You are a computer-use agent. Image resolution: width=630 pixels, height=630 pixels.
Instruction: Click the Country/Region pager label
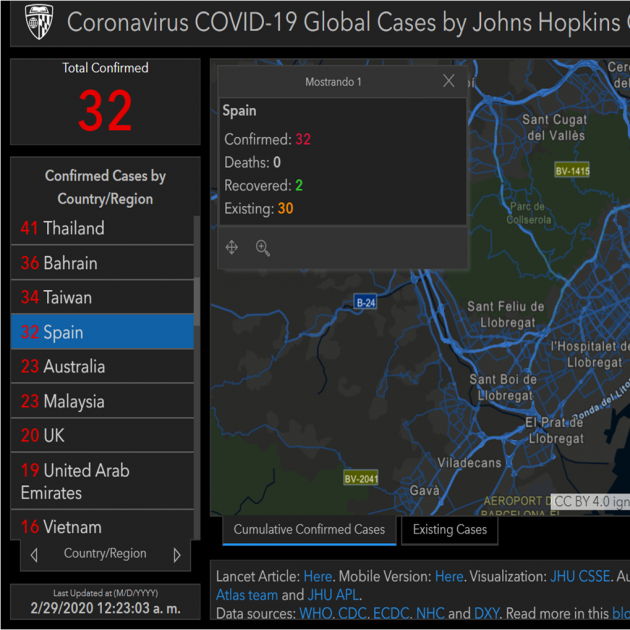point(105,553)
